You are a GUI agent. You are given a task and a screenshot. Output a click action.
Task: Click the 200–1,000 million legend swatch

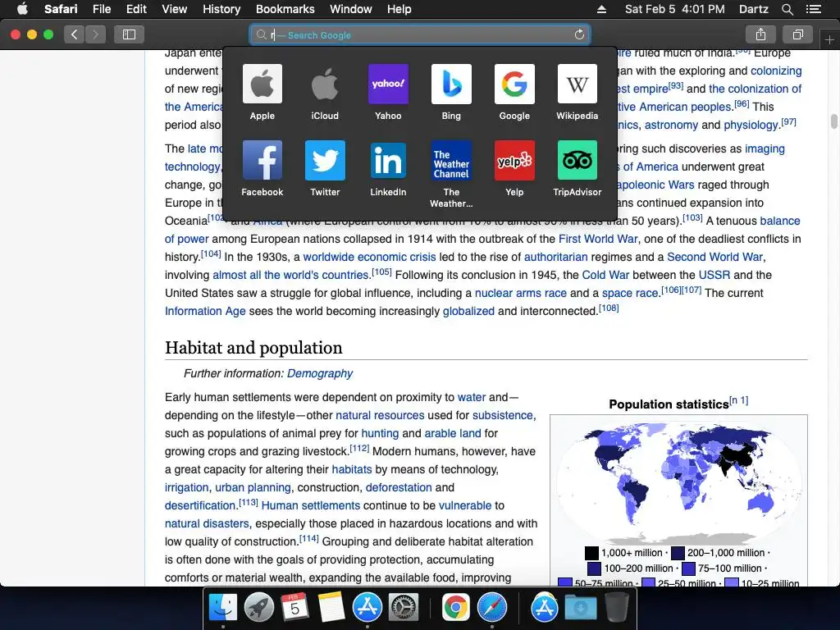pyautogui.click(x=678, y=553)
